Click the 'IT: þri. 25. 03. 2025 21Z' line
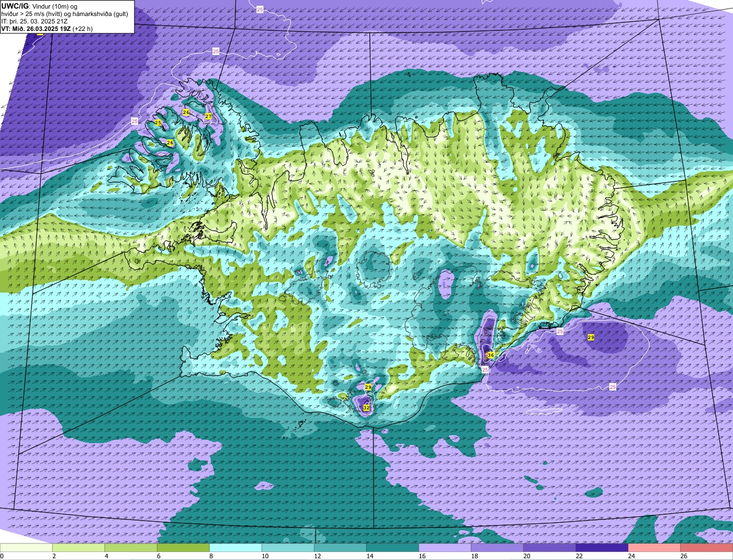The width and height of the screenshot is (733, 560). pos(34,21)
